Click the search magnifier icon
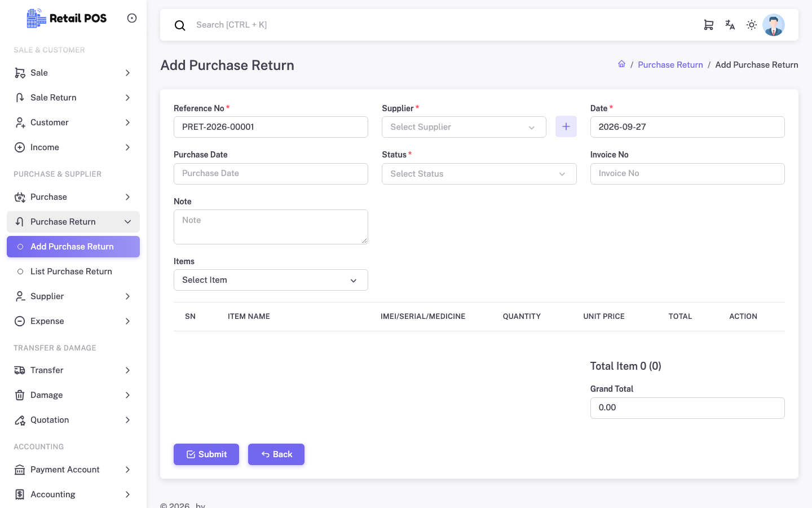This screenshot has height=508, width=812. (180, 25)
